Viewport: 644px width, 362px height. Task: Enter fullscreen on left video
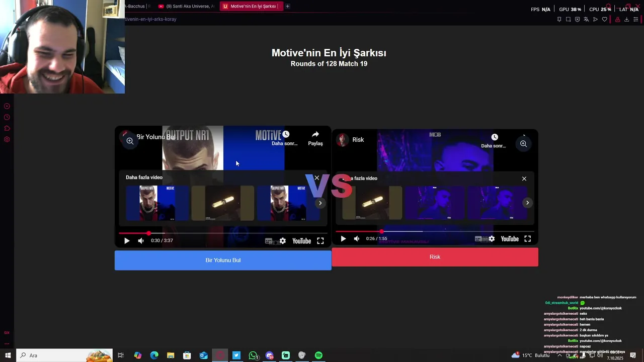[320, 241]
